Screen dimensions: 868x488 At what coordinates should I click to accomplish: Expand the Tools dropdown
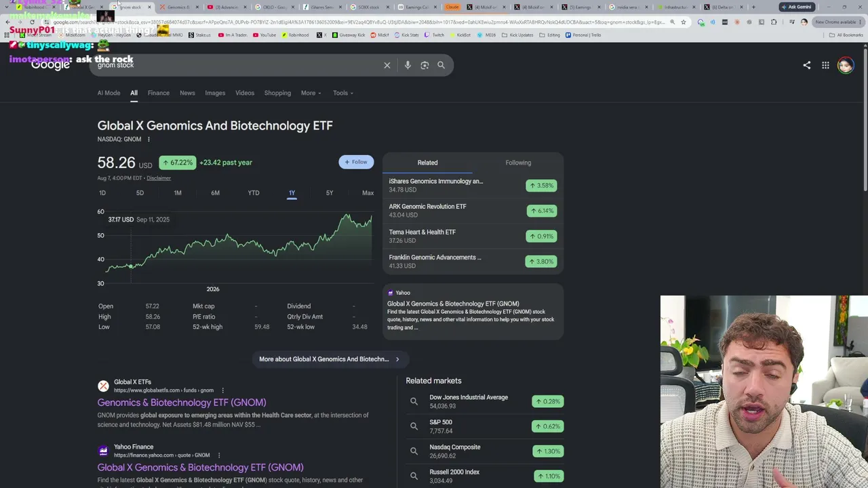(x=343, y=93)
